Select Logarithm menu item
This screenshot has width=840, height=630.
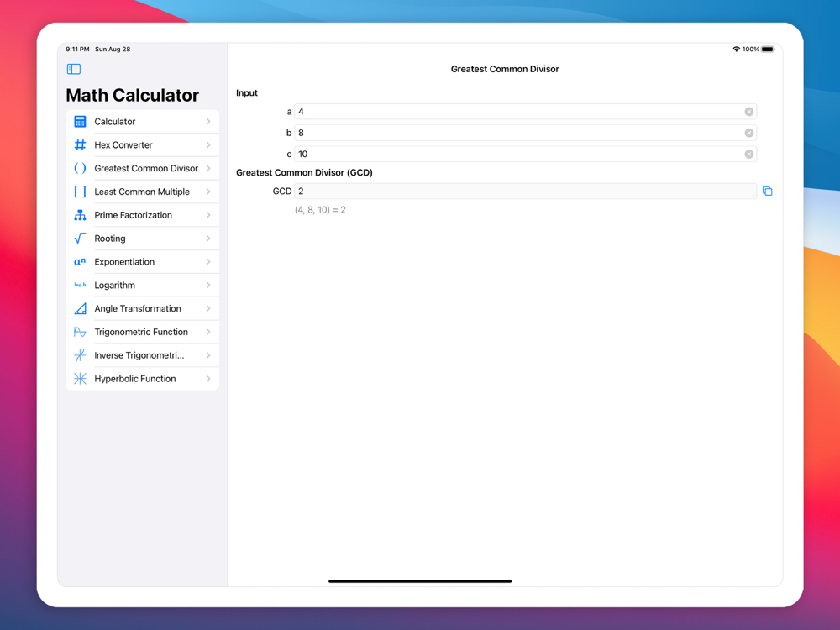pyautogui.click(x=143, y=285)
